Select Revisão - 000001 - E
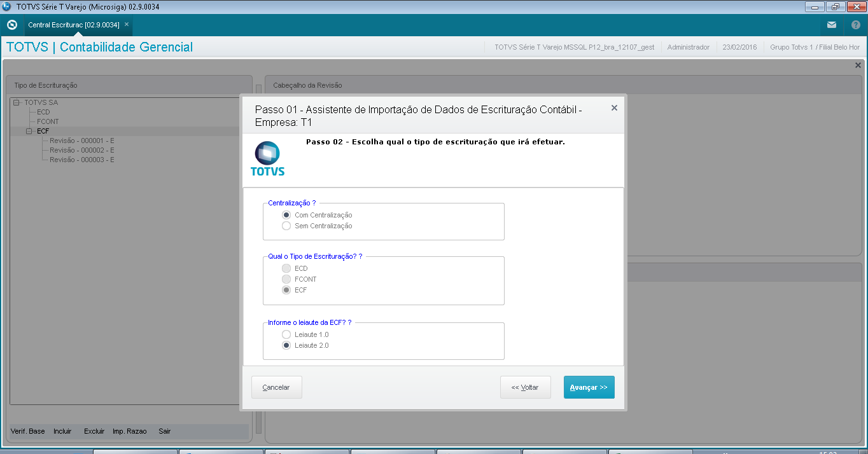This screenshot has height=454, width=868. [x=81, y=141]
